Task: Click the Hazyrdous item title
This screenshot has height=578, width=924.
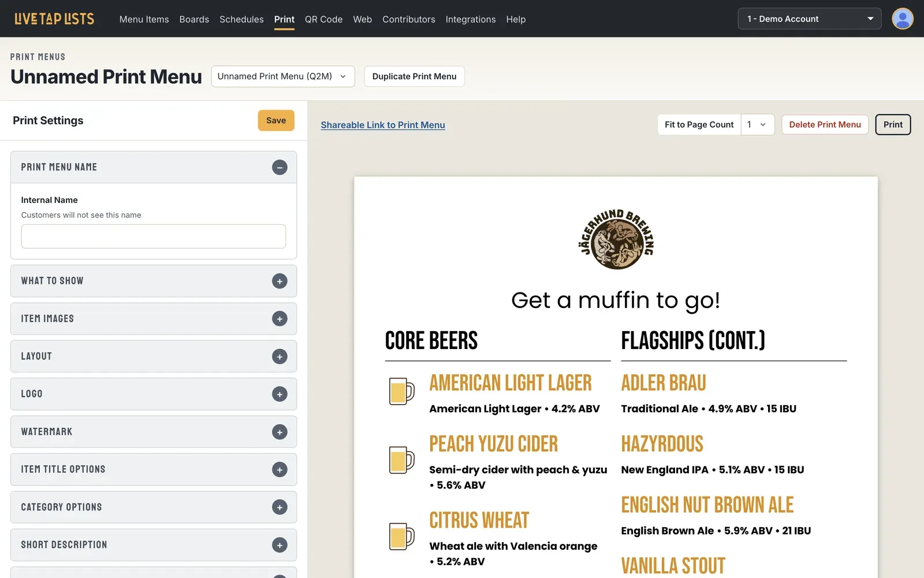Action: pos(662,444)
